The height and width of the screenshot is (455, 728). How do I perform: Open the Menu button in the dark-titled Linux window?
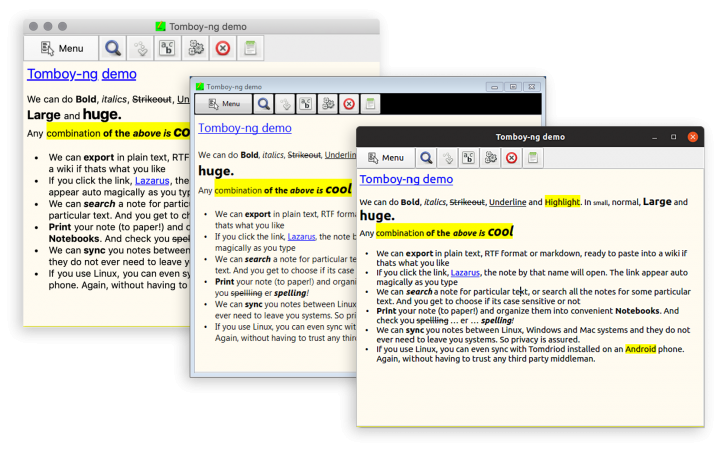coord(386,158)
